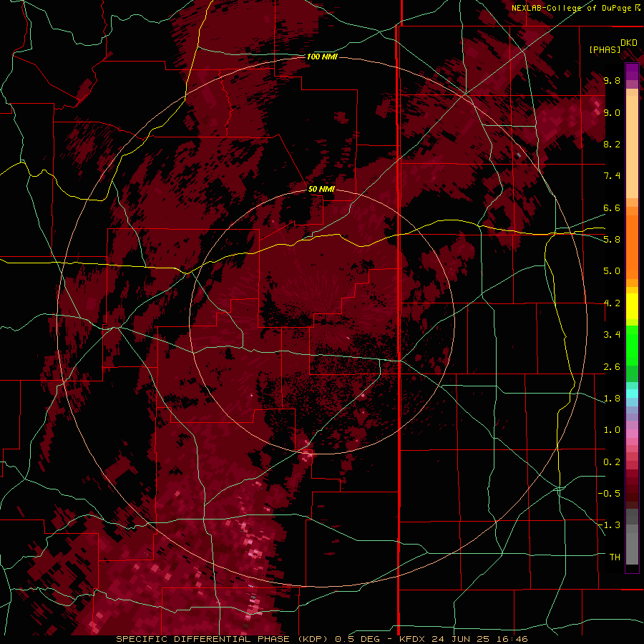Click the 9.8 value on color scale
This screenshot has height=644, width=644.
[612, 80]
